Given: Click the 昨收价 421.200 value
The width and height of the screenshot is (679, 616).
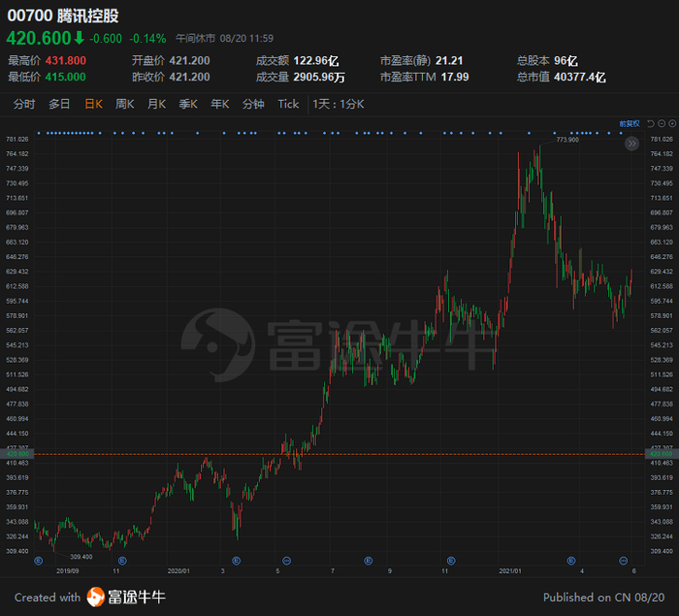Looking at the screenshot, I should point(190,77).
